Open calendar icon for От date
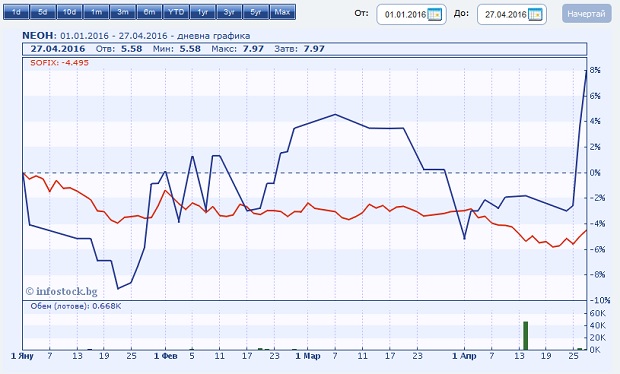 tap(435, 15)
